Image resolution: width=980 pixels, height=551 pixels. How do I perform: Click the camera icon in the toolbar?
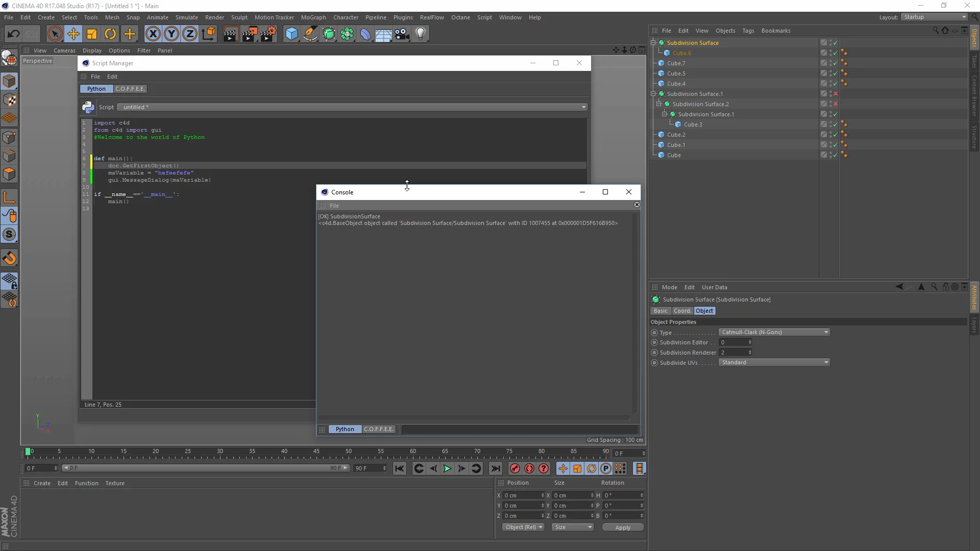pyautogui.click(x=401, y=34)
